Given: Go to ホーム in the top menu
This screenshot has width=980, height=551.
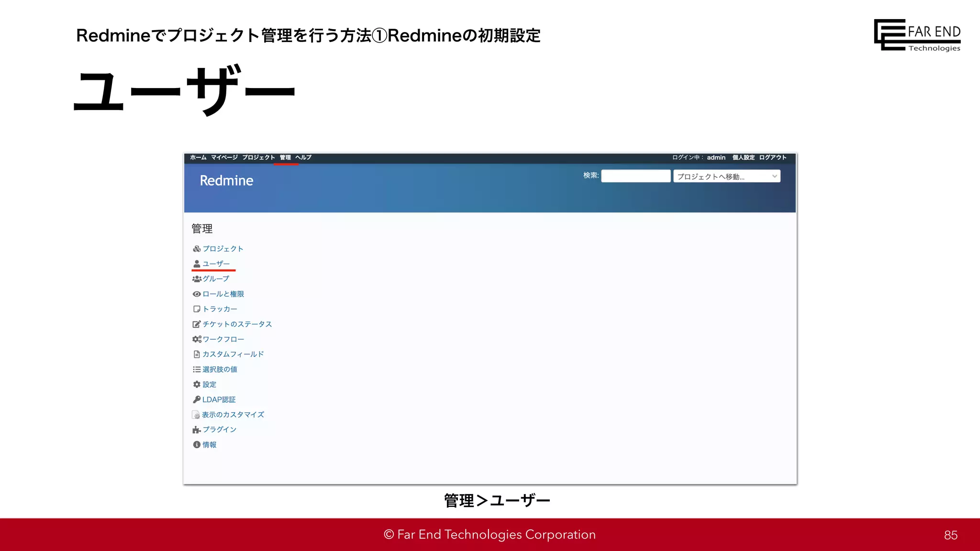Looking at the screenshot, I should coord(198,157).
